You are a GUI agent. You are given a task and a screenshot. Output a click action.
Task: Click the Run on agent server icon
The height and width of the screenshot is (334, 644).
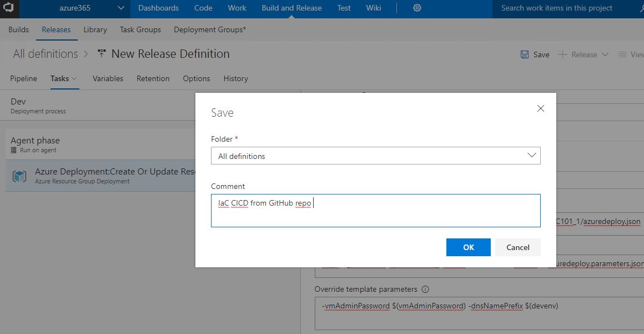point(13,150)
